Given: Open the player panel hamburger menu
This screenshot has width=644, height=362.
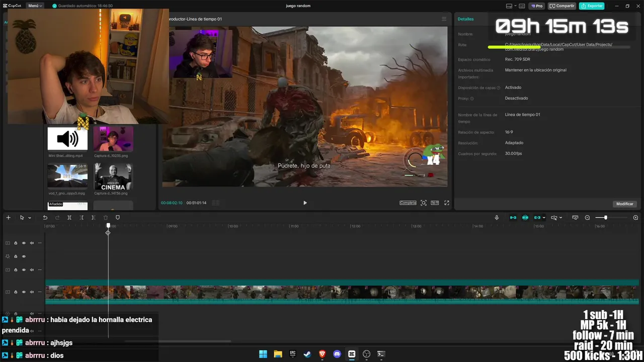Looking at the screenshot, I should pyautogui.click(x=444, y=19).
